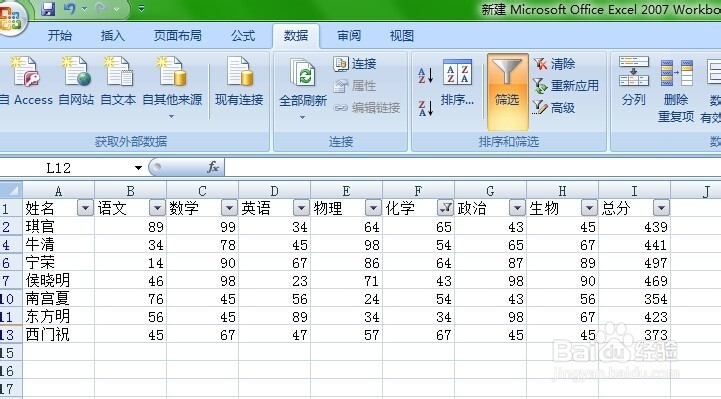This screenshot has width=721, height=399.
Task: Open the 语文 filter dropdown
Action: (157, 208)
